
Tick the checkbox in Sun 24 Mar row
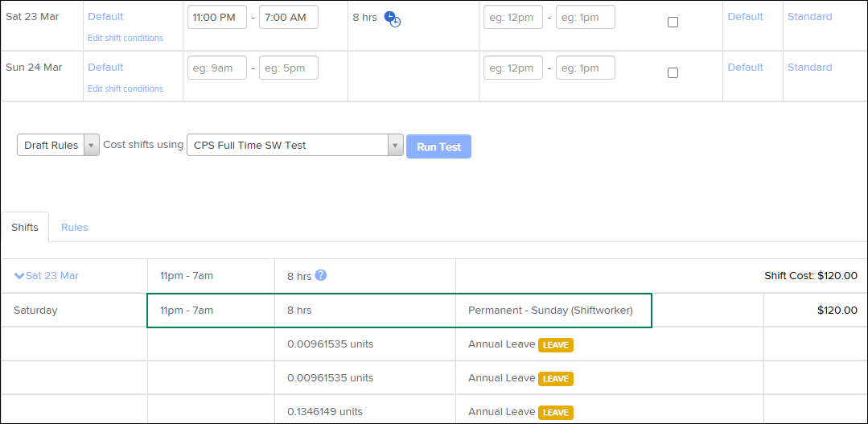[673, 73]
